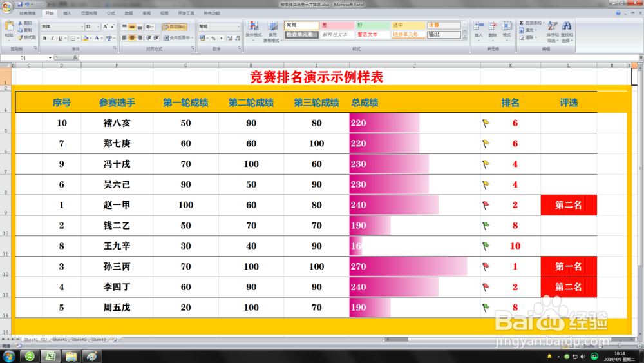The image size is (644, 363).
Task: Toggle vertical middle alignment
Action: (132, 26)
